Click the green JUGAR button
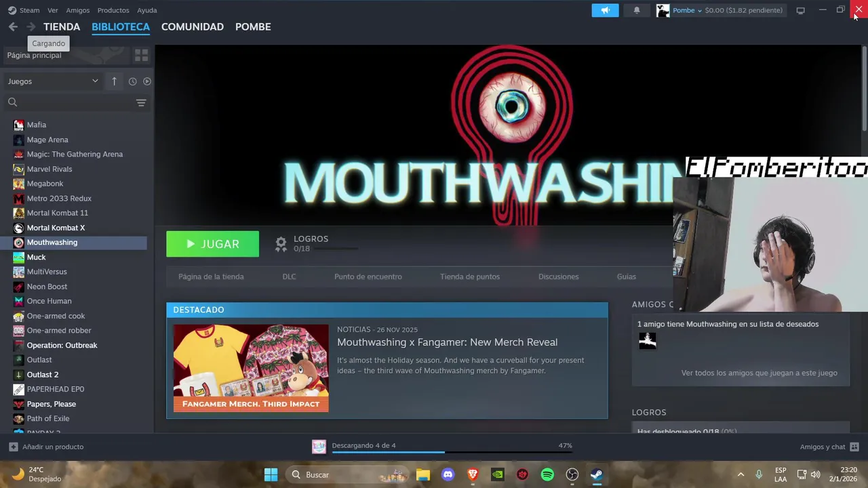Screen dimensions: 868x488 [x=212, y=244]
